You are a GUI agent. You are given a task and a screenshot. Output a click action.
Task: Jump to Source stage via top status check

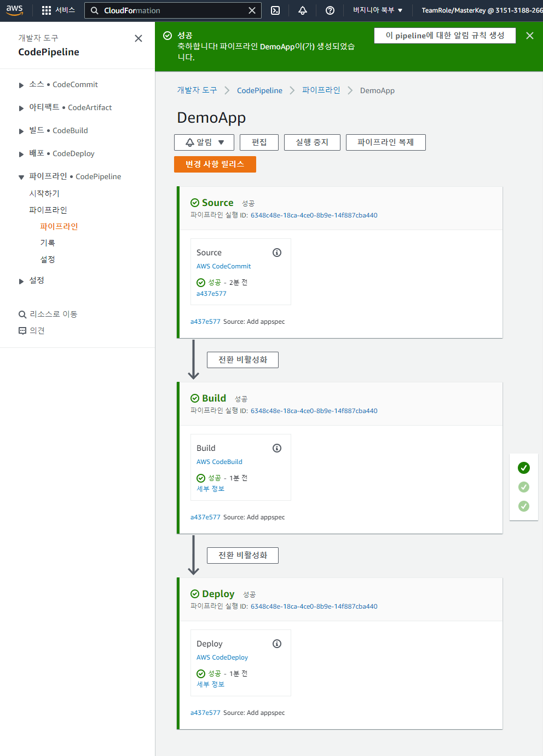[524, 468]
